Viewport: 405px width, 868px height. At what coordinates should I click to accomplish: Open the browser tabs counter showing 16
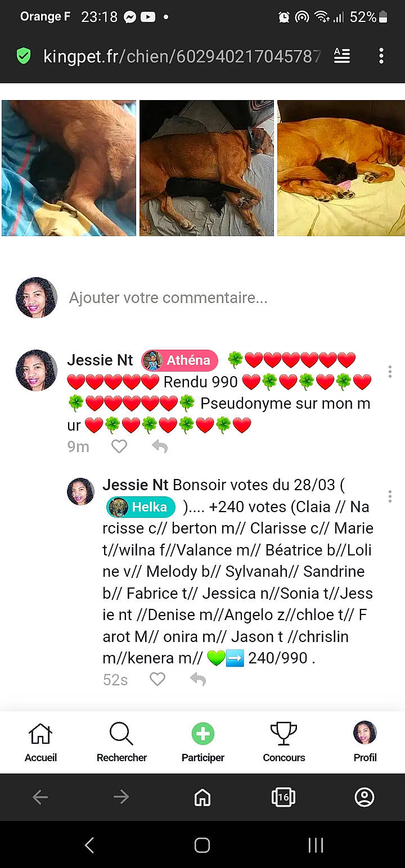[283, 797]
